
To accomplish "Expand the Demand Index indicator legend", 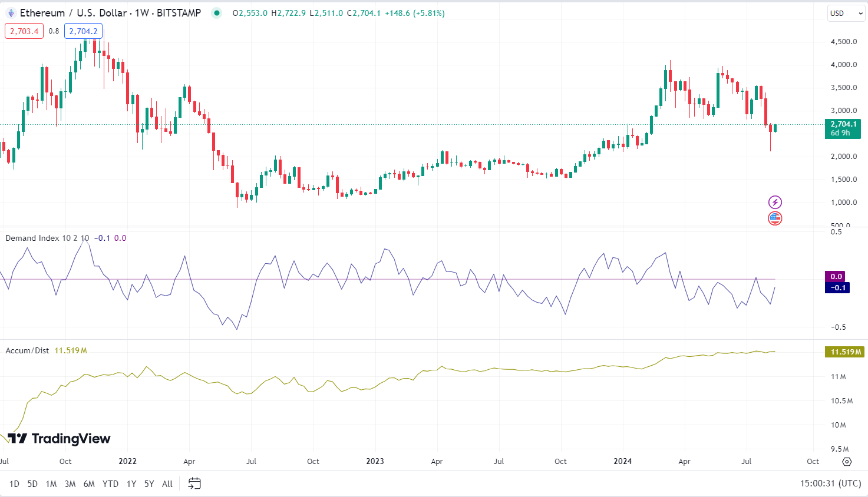I will pyautogui.click(x=44, y=238).
